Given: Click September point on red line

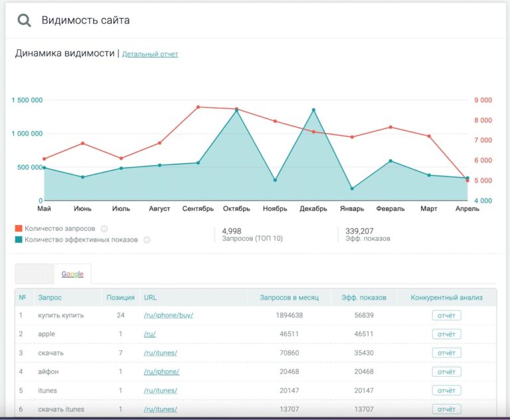Looking at the screenshot, I should coord(199,107).
